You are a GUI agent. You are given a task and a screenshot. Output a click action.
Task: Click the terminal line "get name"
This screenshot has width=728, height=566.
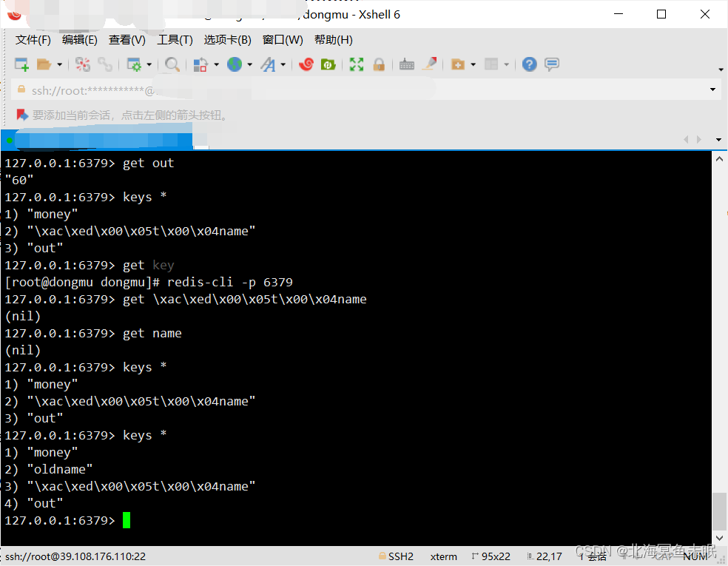coord(152,334)
